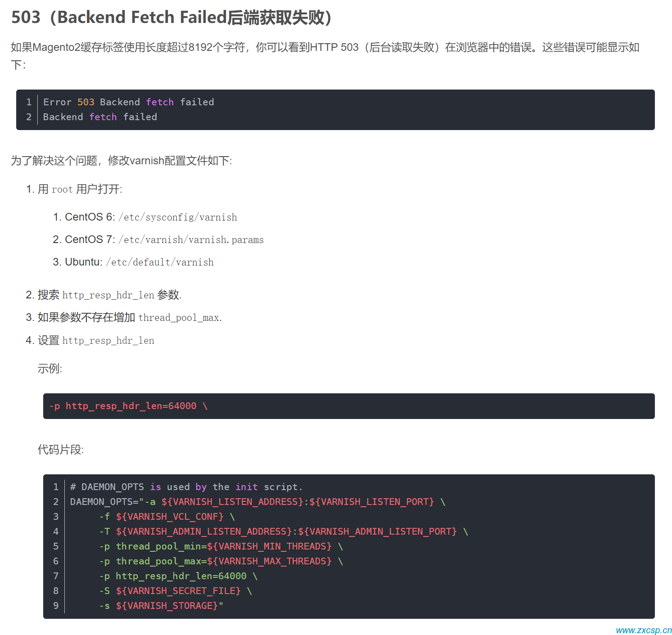The image size is (672, 635).
Task: Click the label '代码片段:'
Action: (61, 450)
